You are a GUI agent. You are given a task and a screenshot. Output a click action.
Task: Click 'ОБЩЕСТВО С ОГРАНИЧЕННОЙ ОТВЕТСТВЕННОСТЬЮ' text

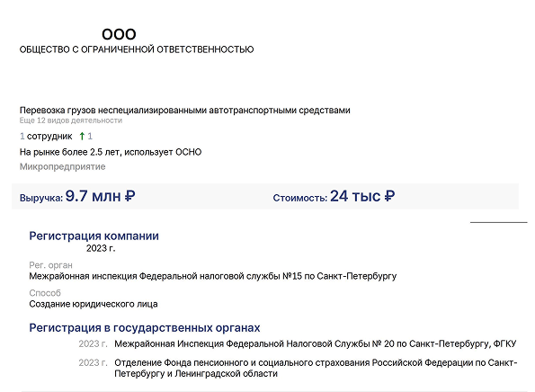(137, 49)
